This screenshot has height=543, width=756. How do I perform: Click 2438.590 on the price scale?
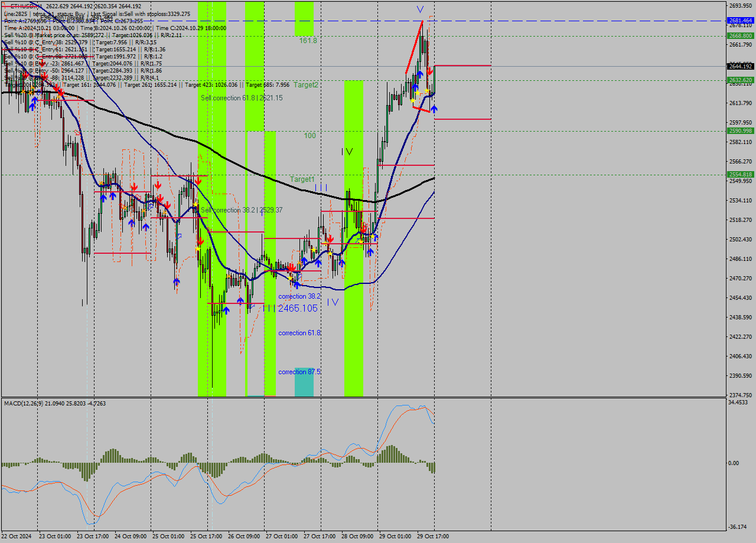click(x=740, y=317)
